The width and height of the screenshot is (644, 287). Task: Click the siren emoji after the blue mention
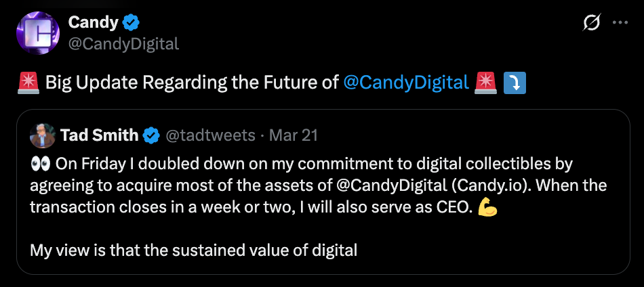(486, 83)
